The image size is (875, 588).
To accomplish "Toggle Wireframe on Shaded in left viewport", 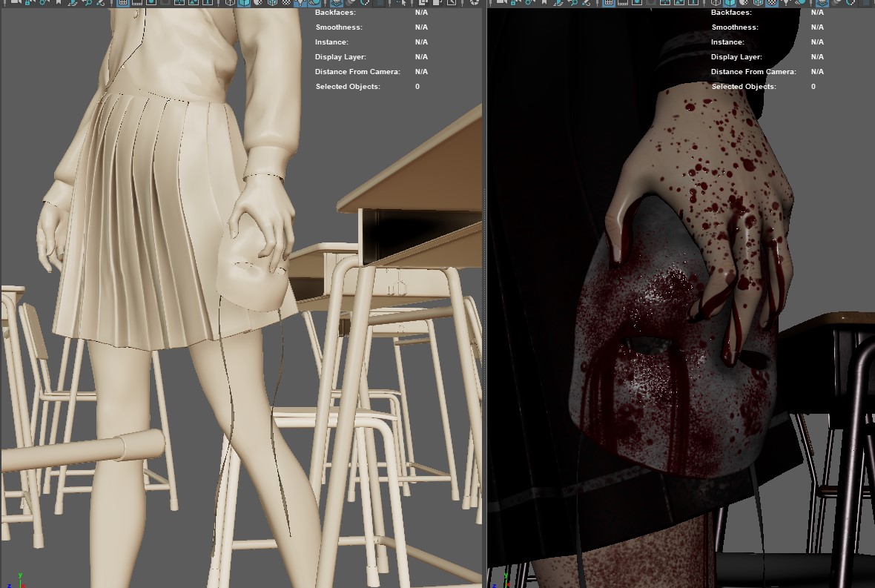I will tap(271, 3).
